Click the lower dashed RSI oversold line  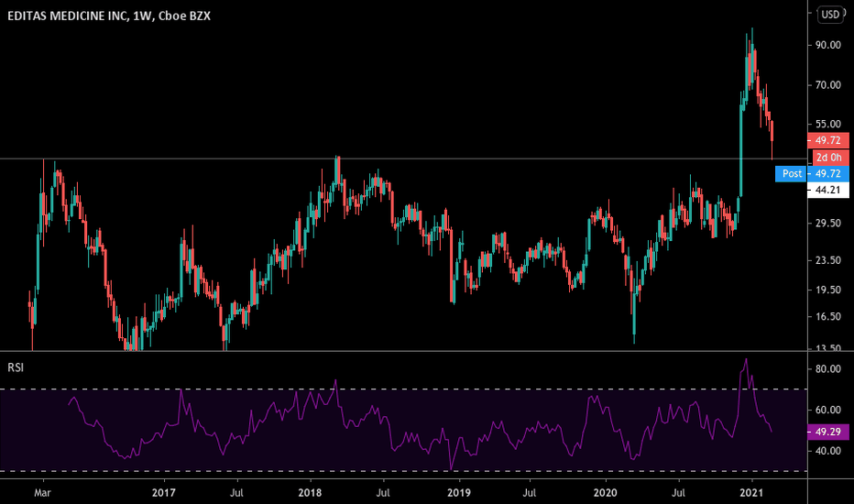pyautogui.click(x=403, y=471)
